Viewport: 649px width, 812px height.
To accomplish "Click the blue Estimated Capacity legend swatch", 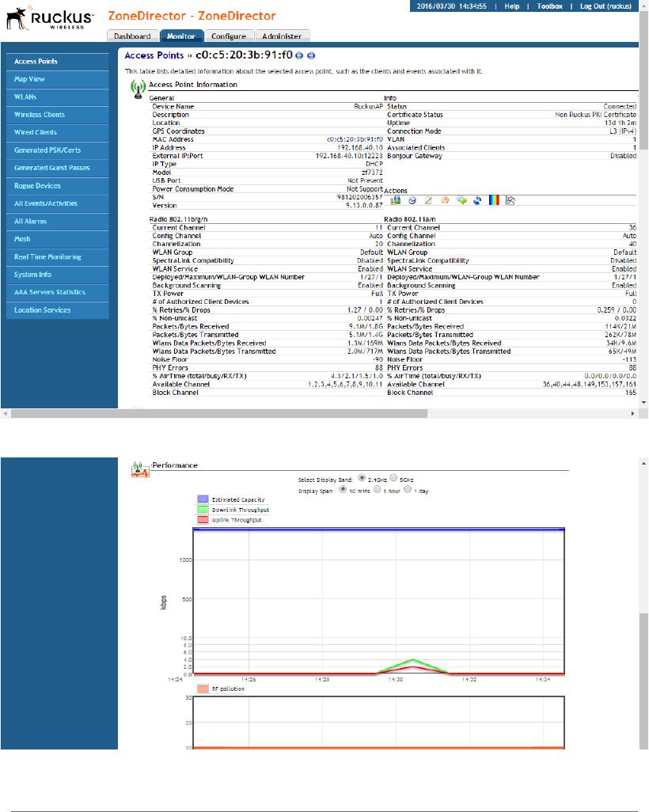I will click(203, 499).
